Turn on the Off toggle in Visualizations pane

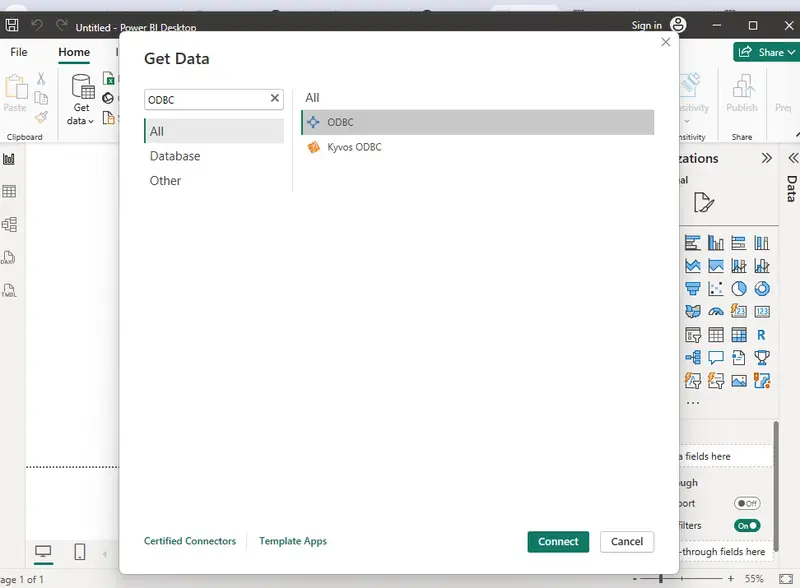(x=747, y=503)
